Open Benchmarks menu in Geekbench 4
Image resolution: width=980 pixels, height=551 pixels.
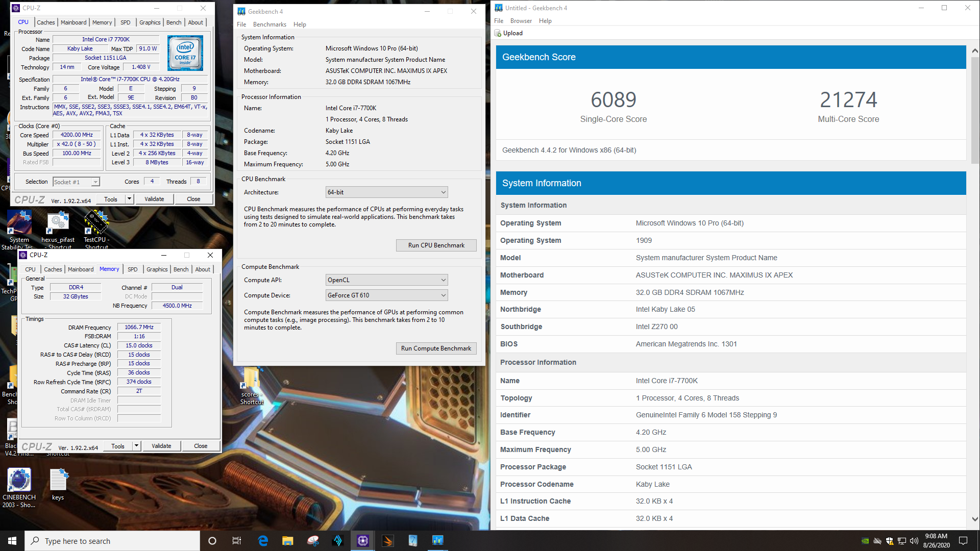[269, 24]
